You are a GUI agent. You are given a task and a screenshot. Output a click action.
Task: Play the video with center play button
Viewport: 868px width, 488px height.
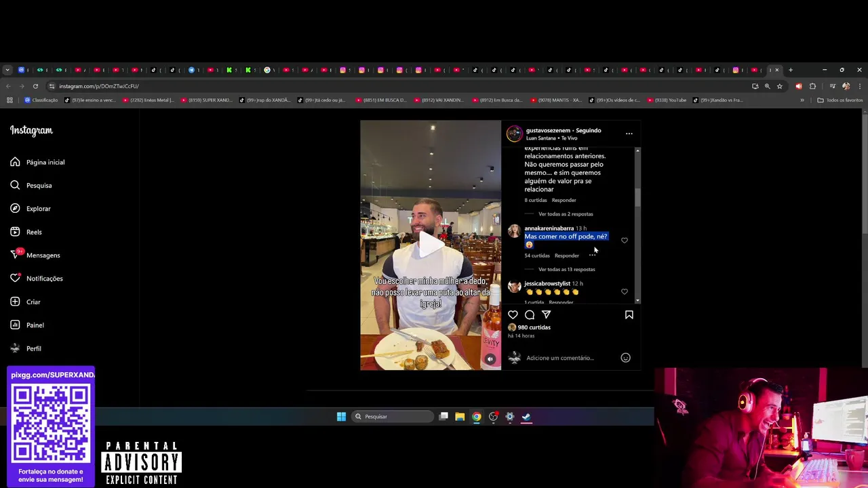tap(431, 245)
